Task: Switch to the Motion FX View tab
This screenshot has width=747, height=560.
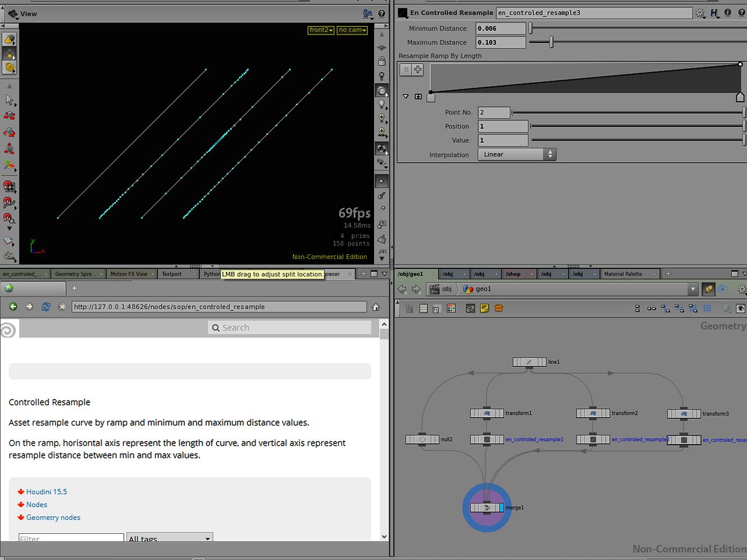Action: tap(129, 274)
